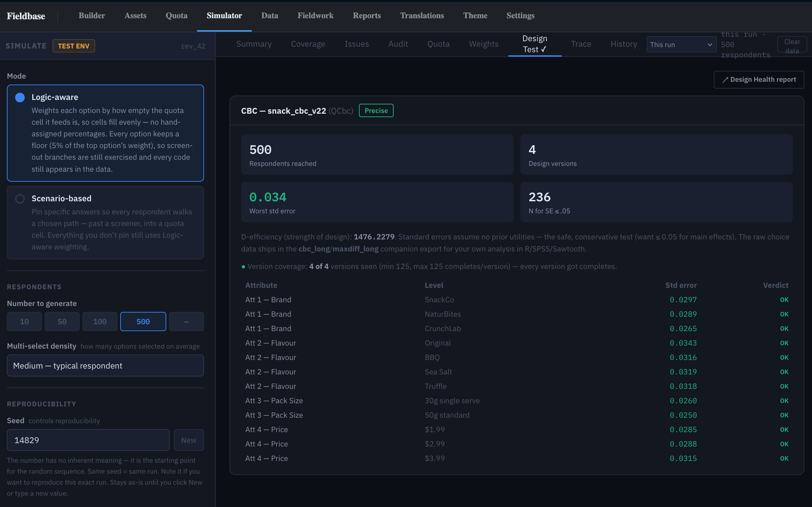Select the Logic-aware mode radio button
Viewport: 812px width, 507px height.
[x=20, y=98]
